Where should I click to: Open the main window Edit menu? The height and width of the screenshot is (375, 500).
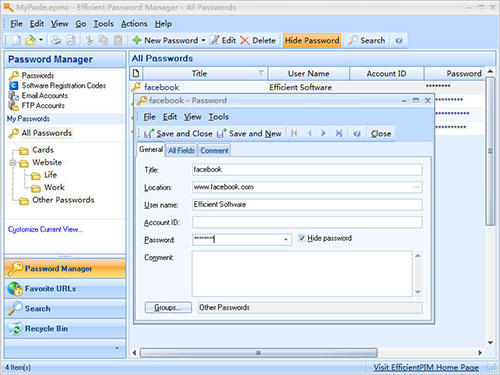click(37, 24)
